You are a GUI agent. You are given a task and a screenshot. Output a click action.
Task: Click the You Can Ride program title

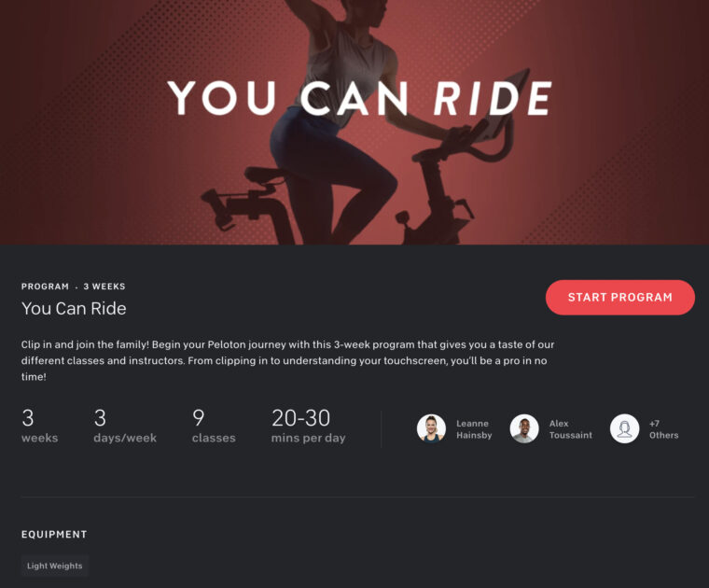[x=74, y=309]
